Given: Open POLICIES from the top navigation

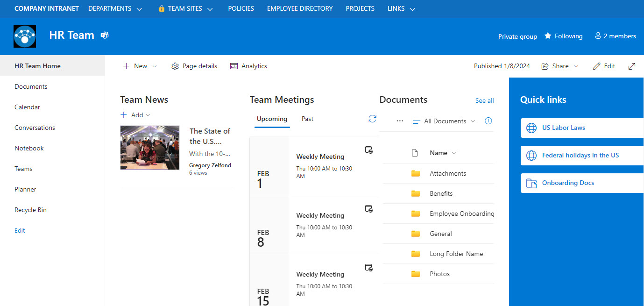Looking at the screenshot, I should pyautogui.click(x=241, y=8).
